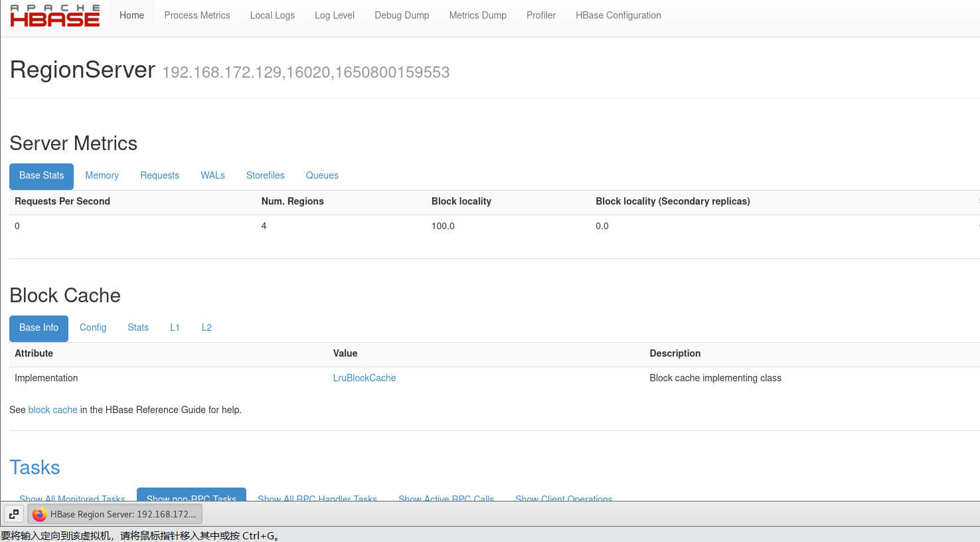Select Base Info tab in Block Cache

pyautogui.click(x=39, y=328)
